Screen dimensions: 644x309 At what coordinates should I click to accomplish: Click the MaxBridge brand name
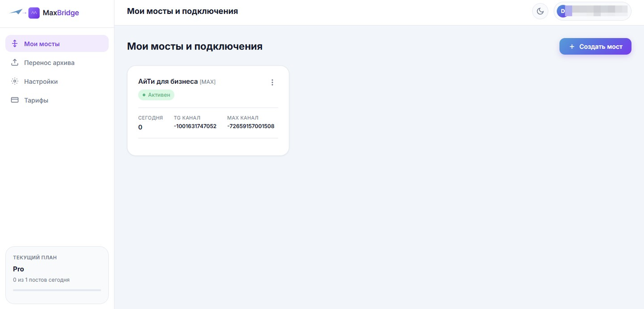(x=61, y=12)
